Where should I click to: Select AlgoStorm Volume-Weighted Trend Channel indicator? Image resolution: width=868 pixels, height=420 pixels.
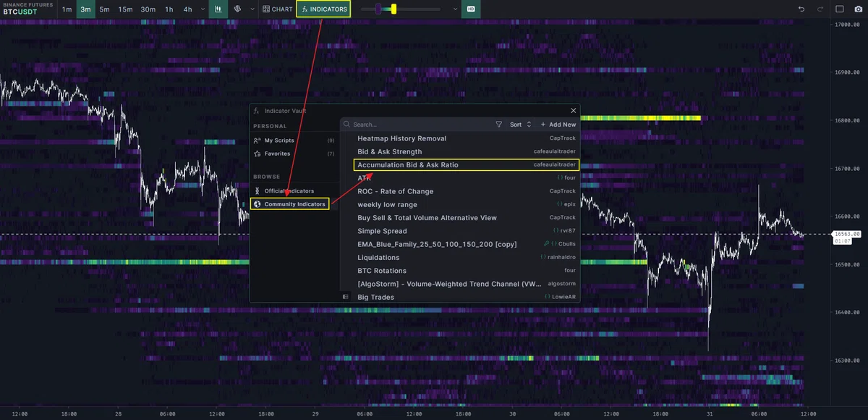pyautogui.click(x=466, y=284)
